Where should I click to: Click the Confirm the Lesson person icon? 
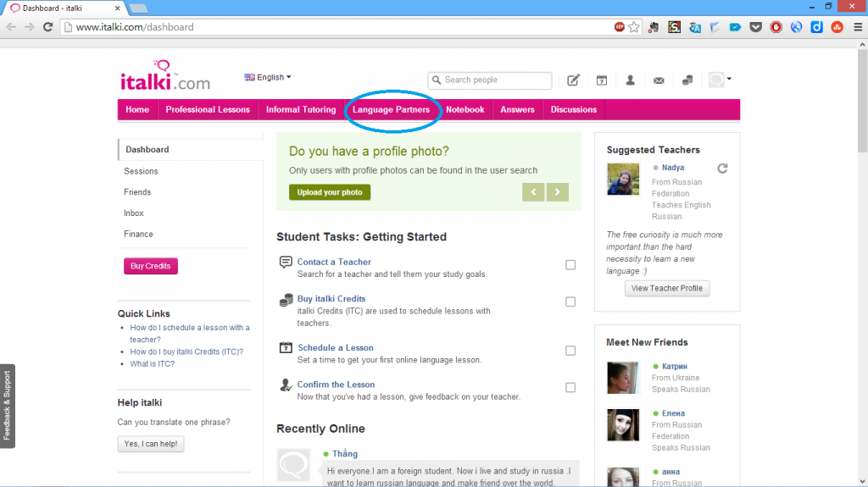pyautogui.click(x=286, y=385)
